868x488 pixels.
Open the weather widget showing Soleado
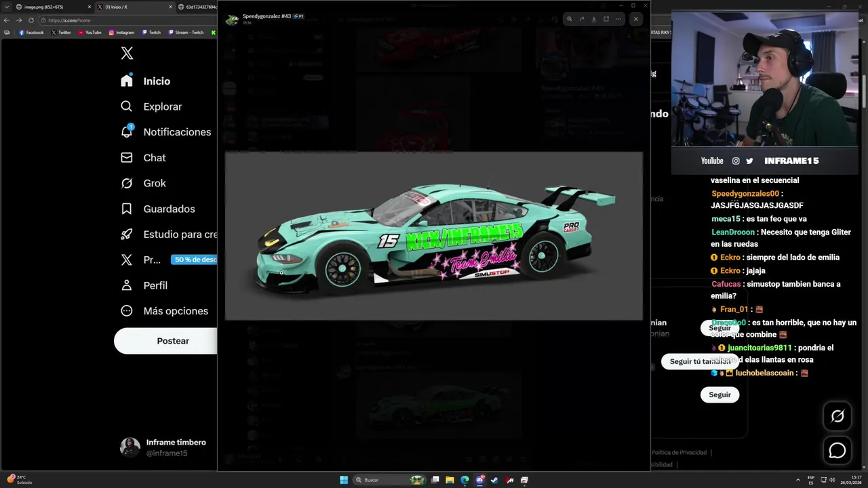point(20,480)
